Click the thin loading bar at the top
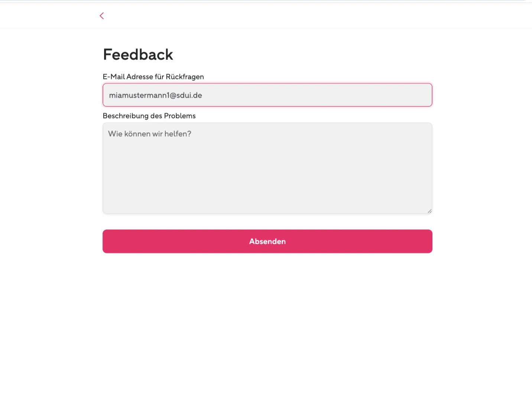The width and height of the screenshot is (532, 418). coord(266,1)
